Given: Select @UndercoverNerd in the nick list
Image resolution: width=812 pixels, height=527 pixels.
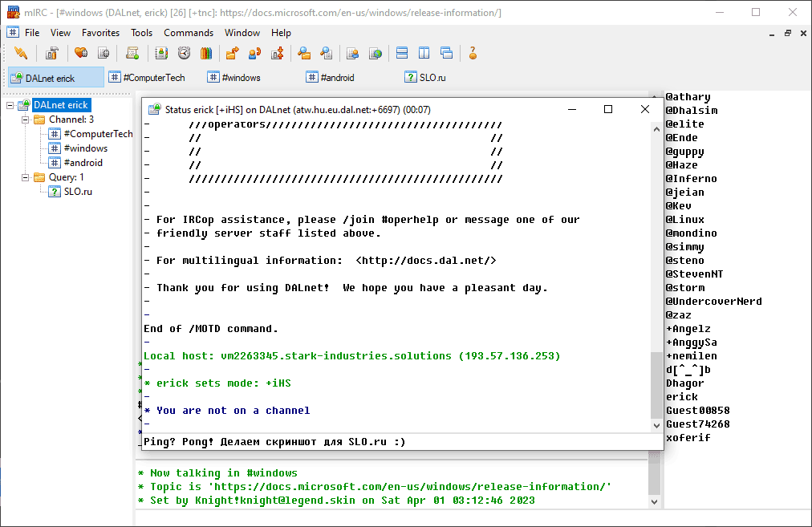Looking at the screenshot, I should [713, 302].
